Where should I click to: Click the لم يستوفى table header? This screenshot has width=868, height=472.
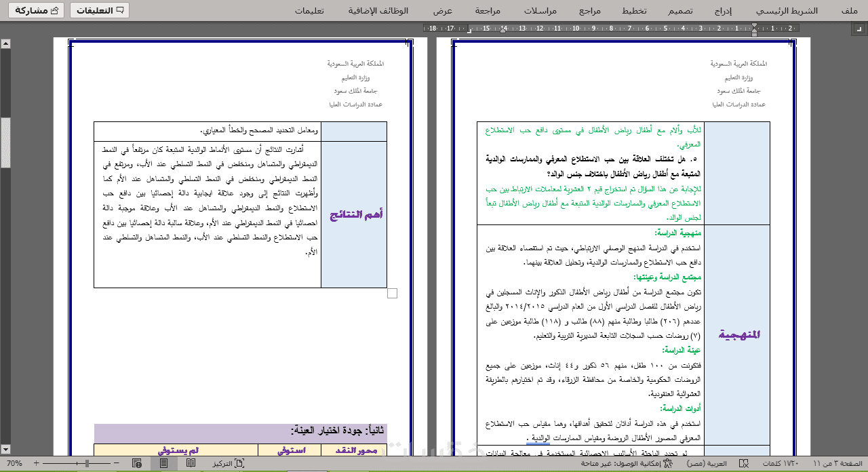point(178,450)
